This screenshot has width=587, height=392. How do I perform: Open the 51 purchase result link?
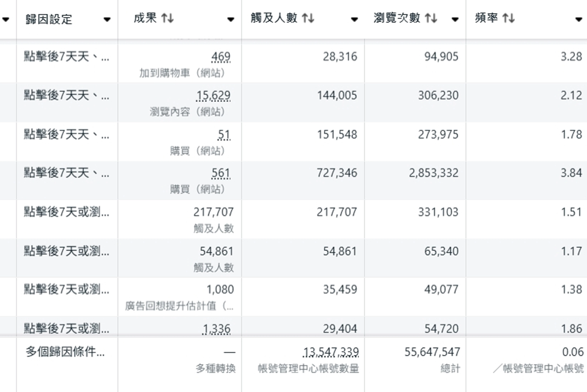224,135
